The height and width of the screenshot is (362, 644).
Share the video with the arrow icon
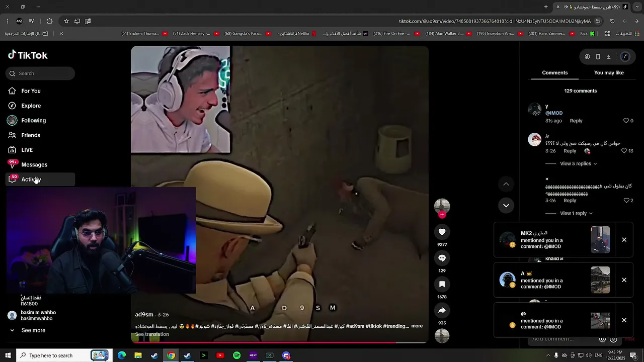click(442, 310)
